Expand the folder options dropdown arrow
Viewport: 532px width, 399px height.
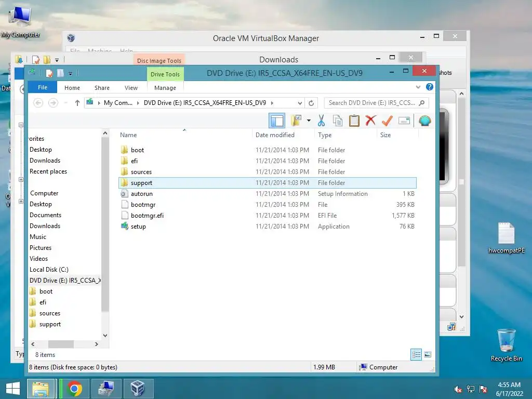309,121
